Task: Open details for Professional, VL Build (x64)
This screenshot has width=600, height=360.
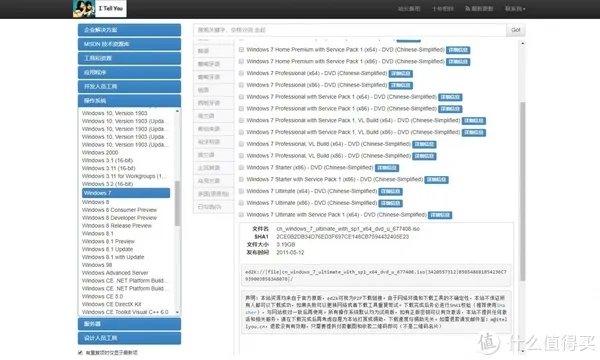Action: [425, 144]
